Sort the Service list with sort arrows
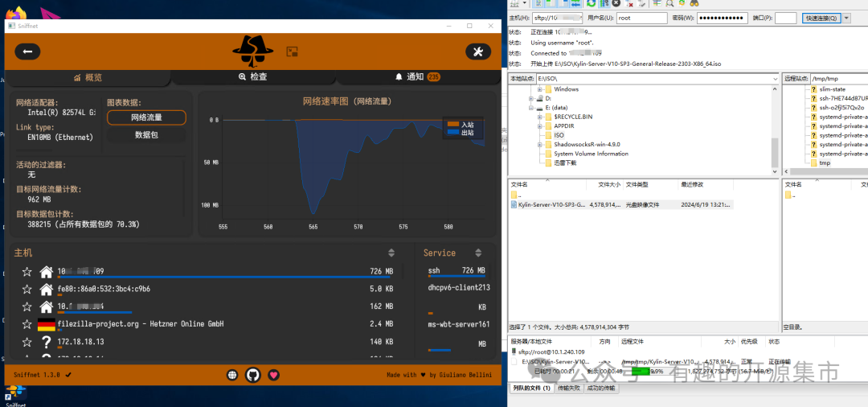Image resolution: width=868 pixels, height=407 pixels. click(477, 253)
